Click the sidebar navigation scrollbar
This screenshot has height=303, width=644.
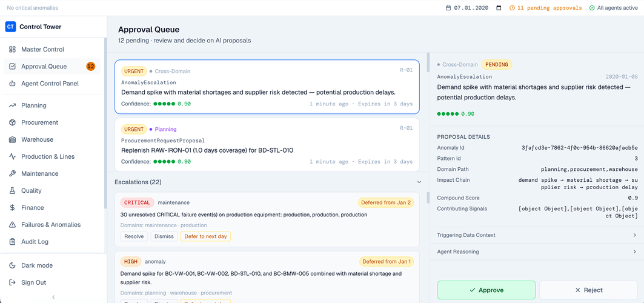coord(105,123)
